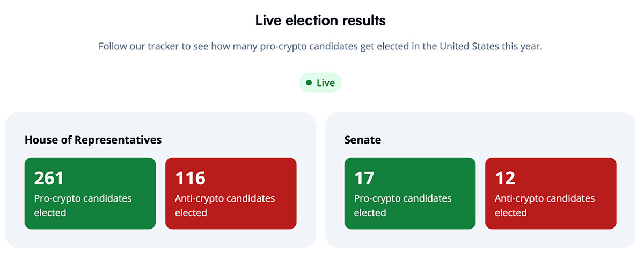Click the green Live status badge

click(x=320, y=83)
